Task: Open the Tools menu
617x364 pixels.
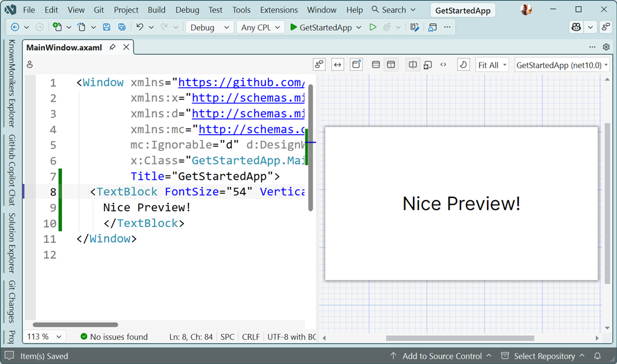Action: click(241, 10)
